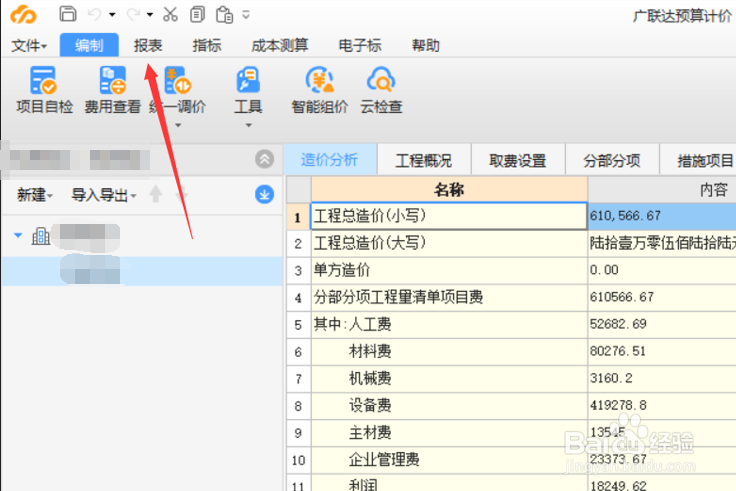Open the 新建 dropdown

[35, 194]
